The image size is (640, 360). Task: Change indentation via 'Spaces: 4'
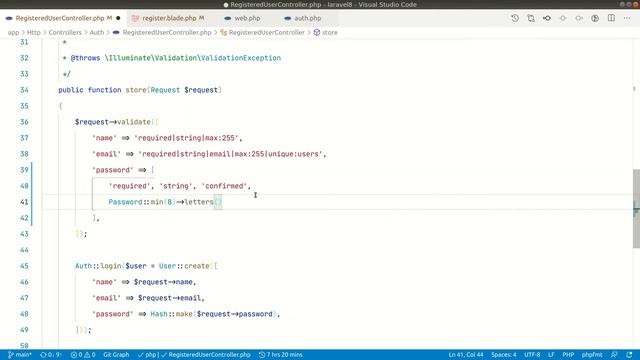(503, 355)
